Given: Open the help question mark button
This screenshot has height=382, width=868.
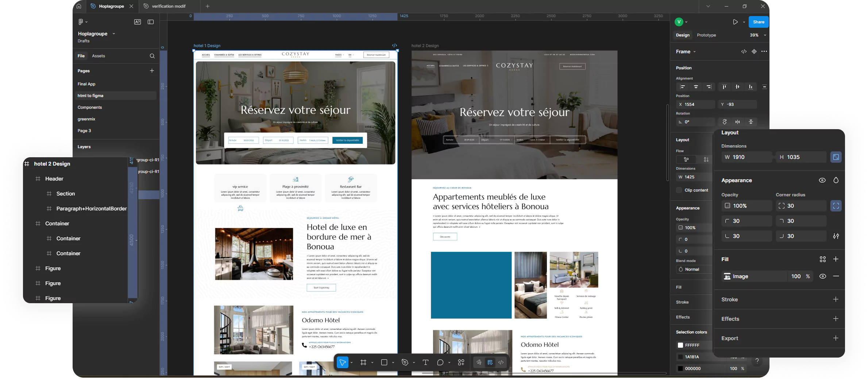Looking at the screenshot, I should pos(757,361).
